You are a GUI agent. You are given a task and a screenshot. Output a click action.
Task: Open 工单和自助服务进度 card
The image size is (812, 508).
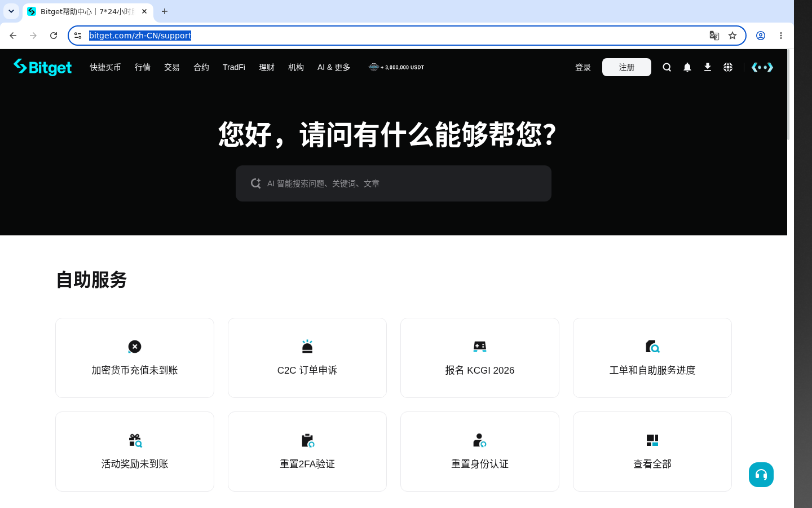coord(652,358)
